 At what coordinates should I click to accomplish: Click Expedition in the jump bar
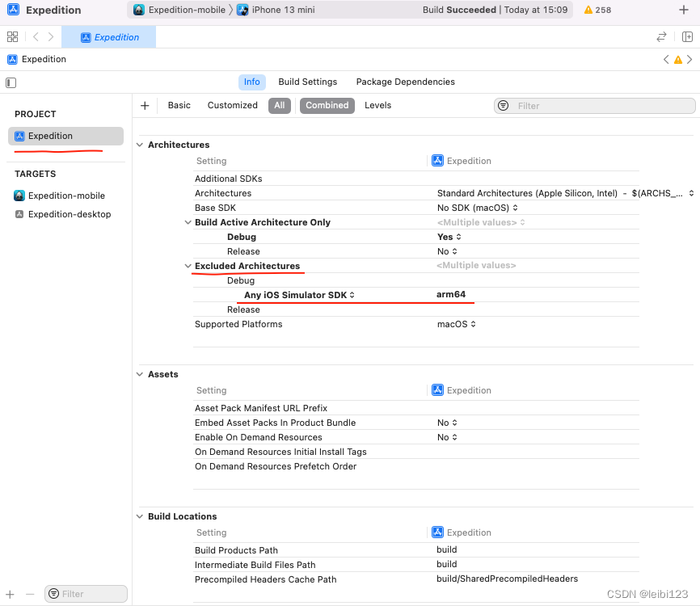pyautogui.click(x=37, y=59)
